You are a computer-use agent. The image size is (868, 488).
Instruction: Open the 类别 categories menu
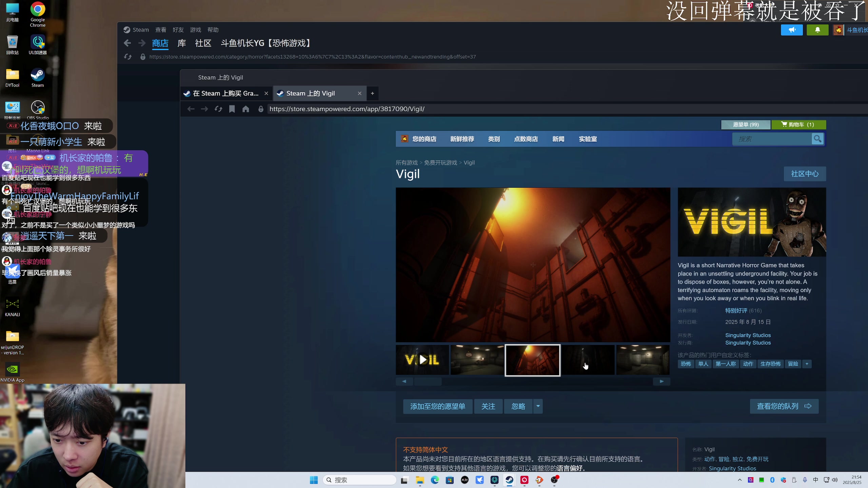[494, 139]
